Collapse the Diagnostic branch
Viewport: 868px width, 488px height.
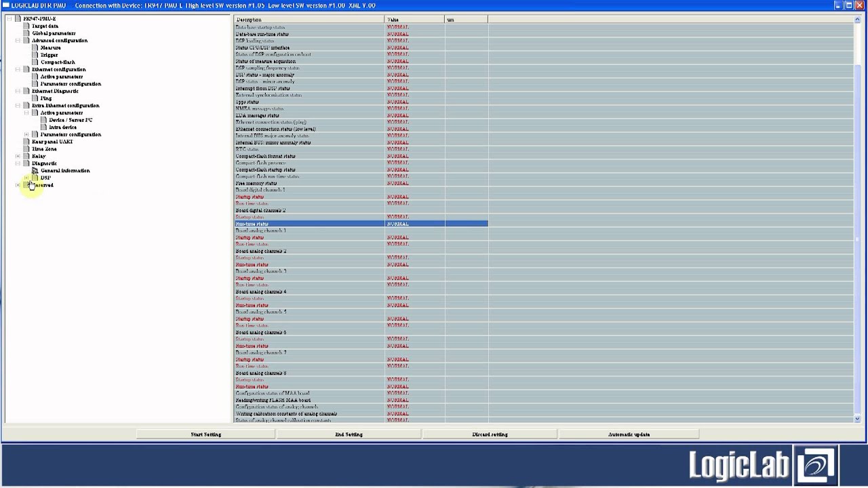coord(18,163)
